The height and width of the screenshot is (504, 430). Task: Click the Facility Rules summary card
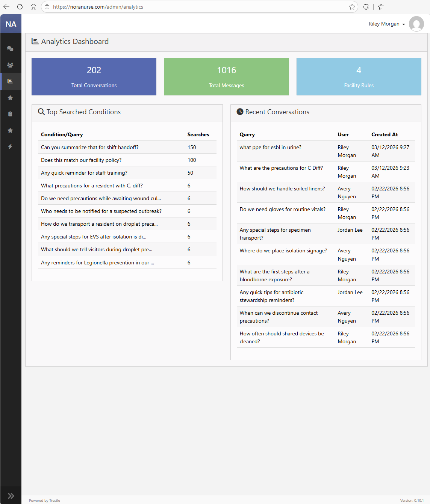(x=359, y=77)
